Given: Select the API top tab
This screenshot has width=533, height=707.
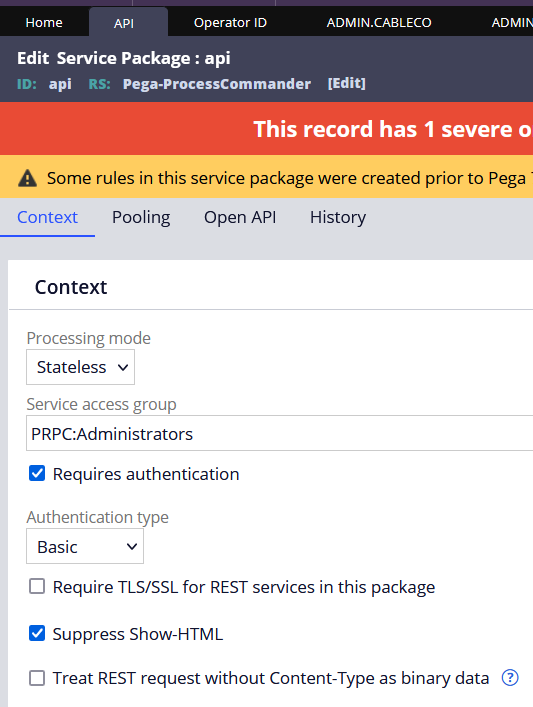Looking at the screenshot, I should pos(124,23).
